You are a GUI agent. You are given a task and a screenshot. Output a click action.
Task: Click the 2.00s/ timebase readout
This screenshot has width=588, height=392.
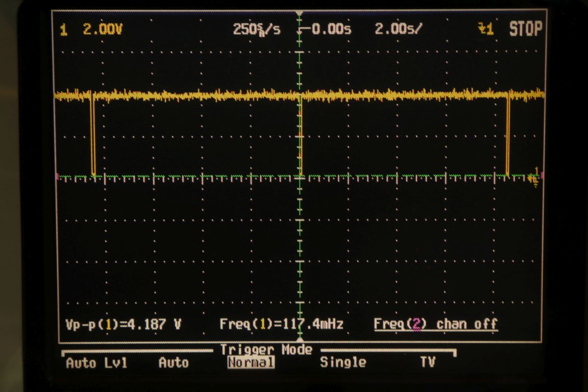397,29
